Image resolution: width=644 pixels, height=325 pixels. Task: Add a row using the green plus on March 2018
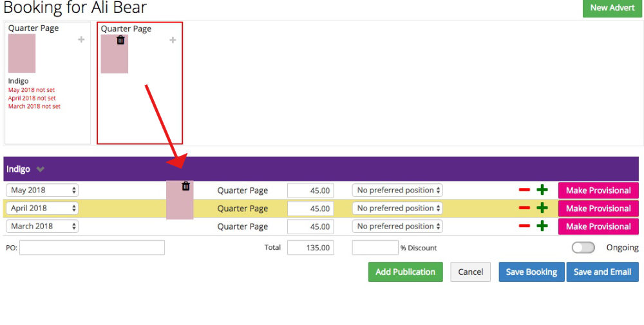[542, 226]
